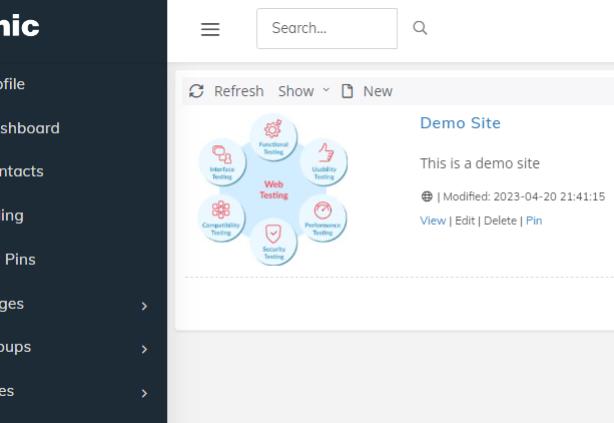Click Edit under Demo Site
Viewport: 614px width, 423px height.
[465, 221]
